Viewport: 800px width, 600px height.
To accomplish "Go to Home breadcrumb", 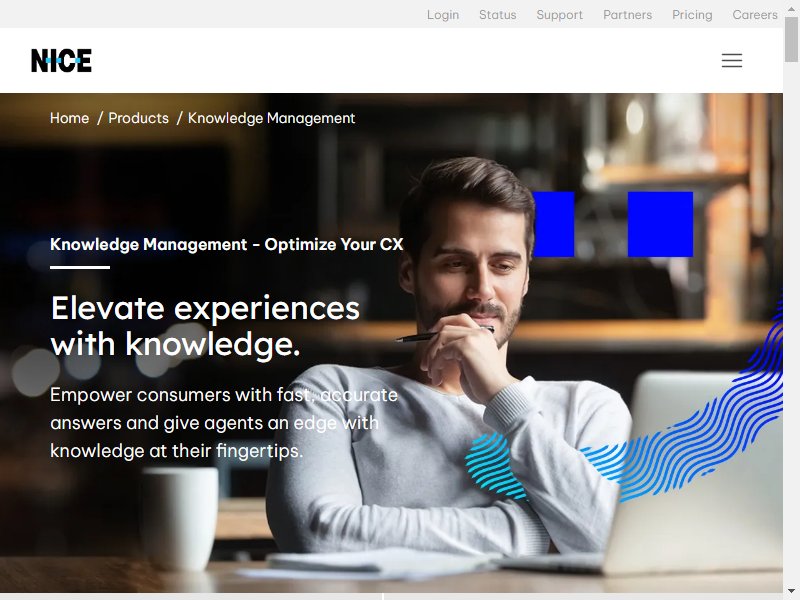I will point(69,118).
